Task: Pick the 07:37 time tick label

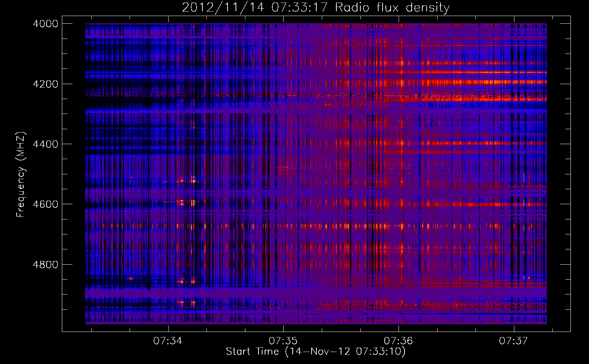Action: [514, 341]
